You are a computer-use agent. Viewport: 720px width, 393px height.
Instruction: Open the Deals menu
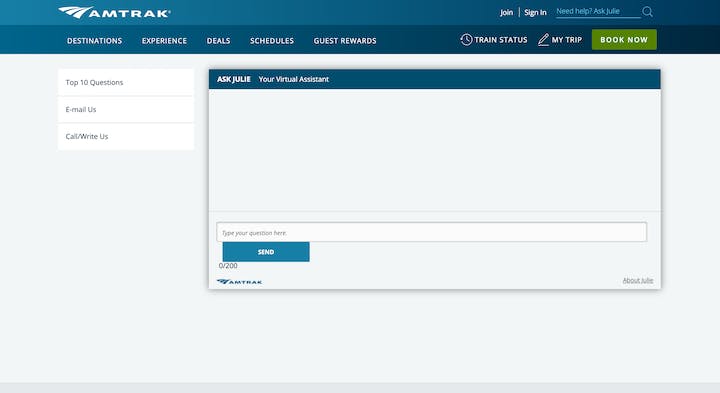(x=219, y=41)
